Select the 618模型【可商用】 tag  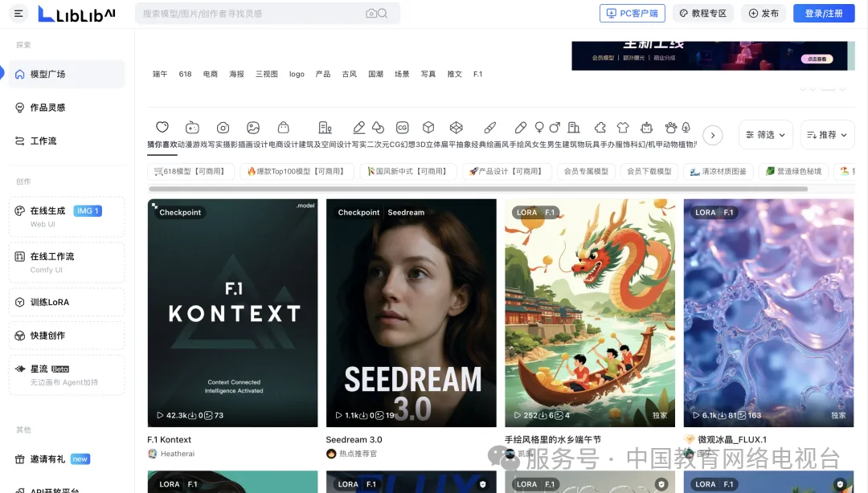(190, 172)
